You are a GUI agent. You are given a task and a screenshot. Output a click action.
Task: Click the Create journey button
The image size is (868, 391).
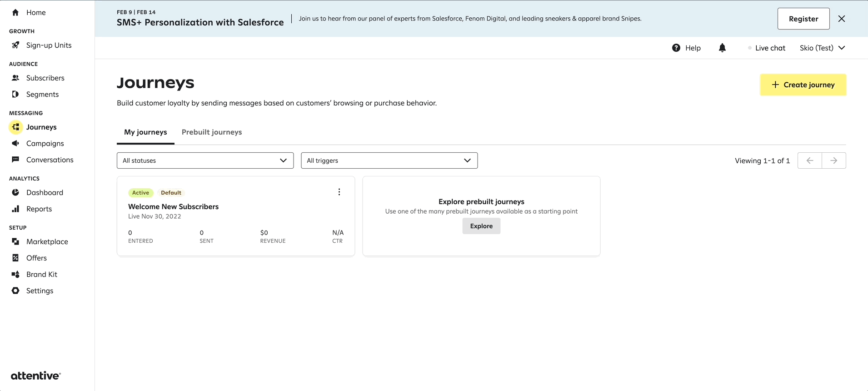point(803,85)
